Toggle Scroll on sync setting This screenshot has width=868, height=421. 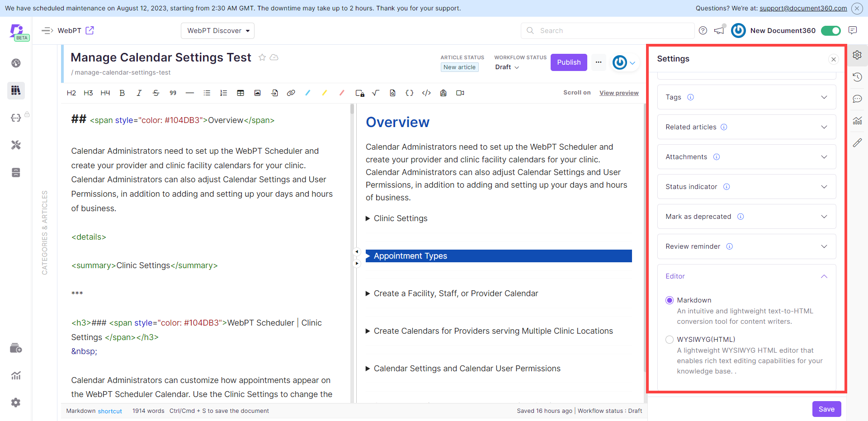577,93
